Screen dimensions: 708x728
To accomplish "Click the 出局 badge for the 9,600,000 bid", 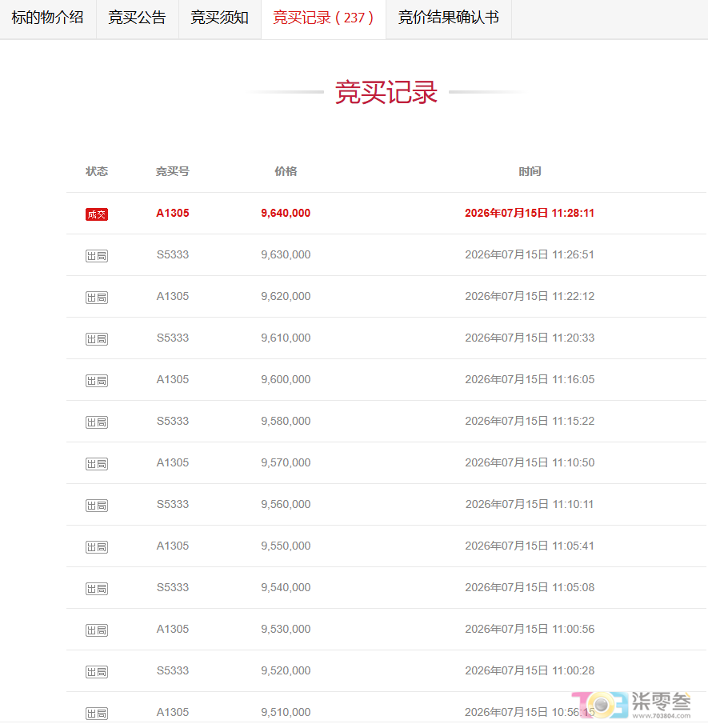I will pos(97,381).
